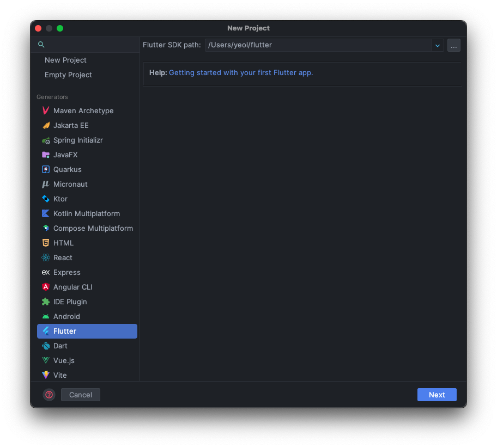The height and width of the screenshot is (448, 497).
Task: Click the Flutter logo icon
Action: point(46,331)
